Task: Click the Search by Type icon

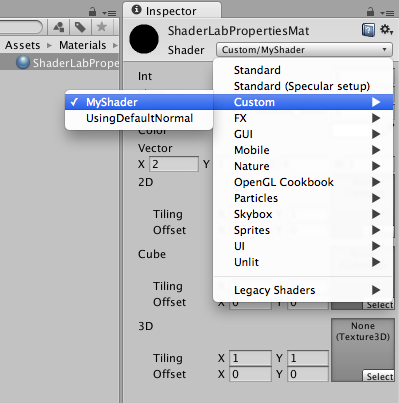Action: [x=59, y=27]
